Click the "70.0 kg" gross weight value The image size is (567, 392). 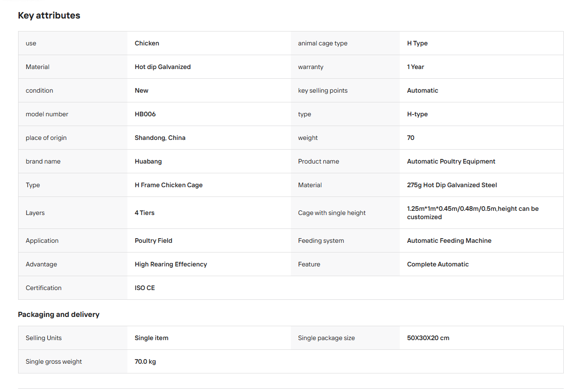pos(145,361)
